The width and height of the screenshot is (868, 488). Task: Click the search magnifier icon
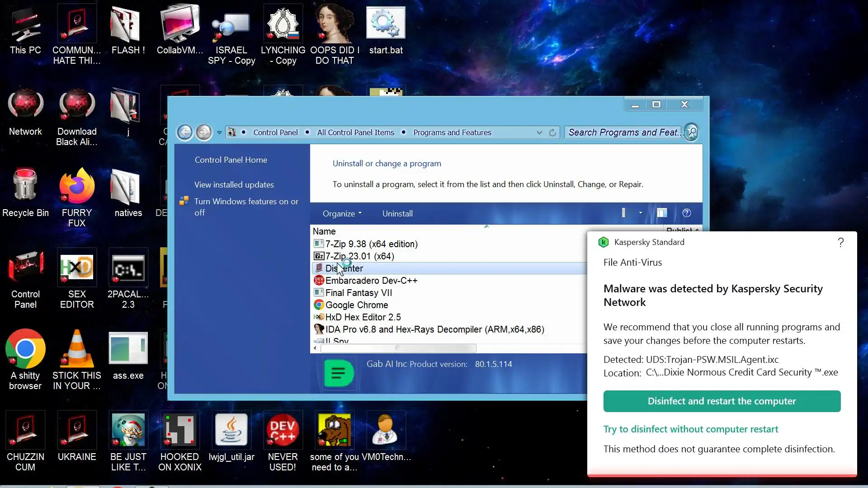691,132
